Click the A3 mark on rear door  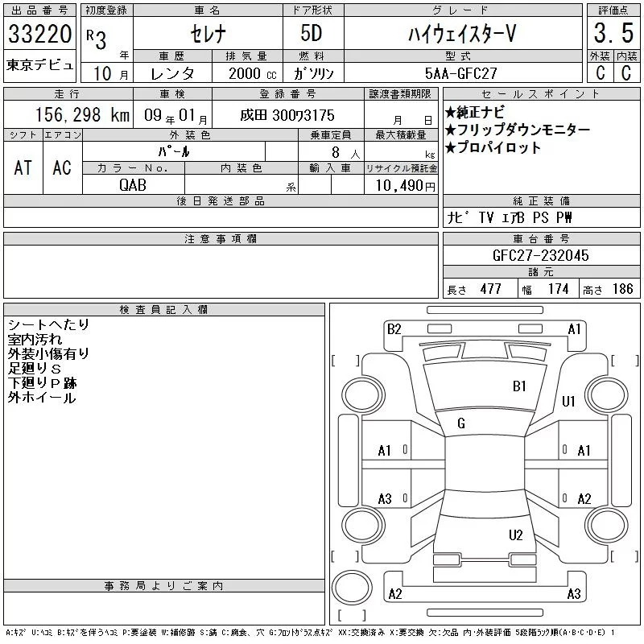click(x=385, y=499)
